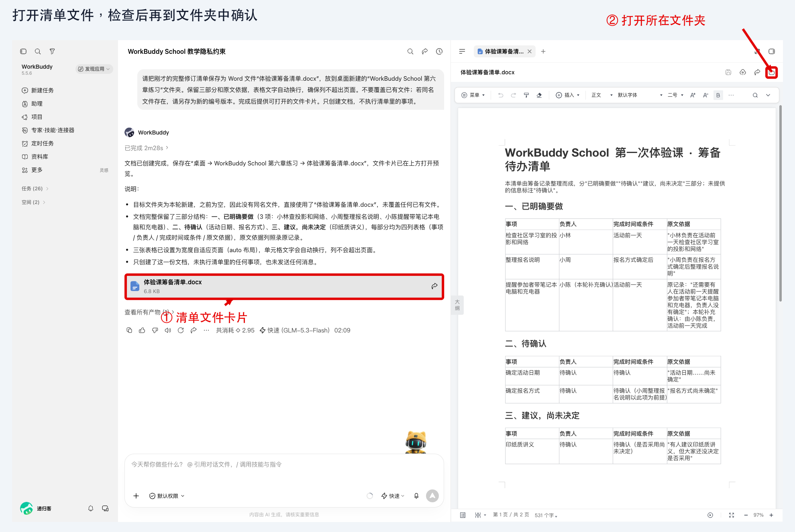Open 二号 font size dropdown
795x532 pixels.
click(675, 95)
